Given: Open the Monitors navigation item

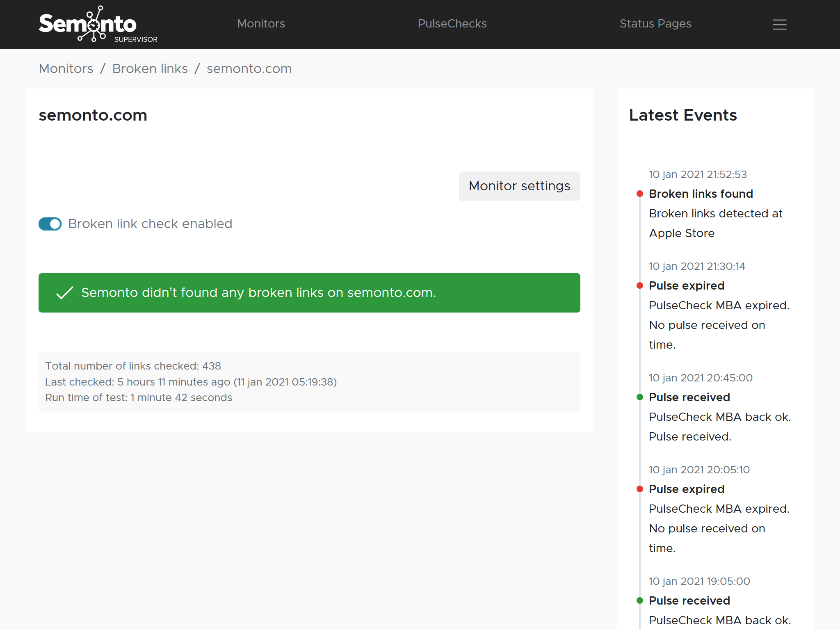Looking at the screenshot, I should point(261,24).
